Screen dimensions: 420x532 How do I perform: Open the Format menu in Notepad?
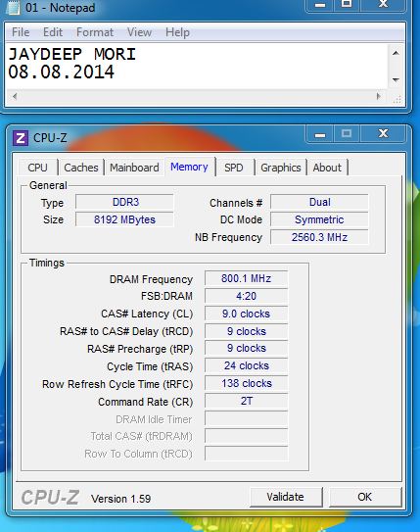pos(95,32)
